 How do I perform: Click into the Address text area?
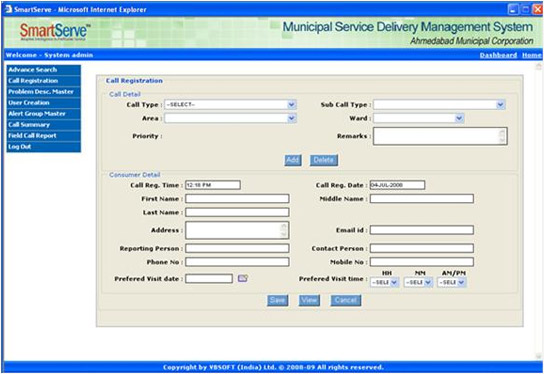click(237, 230)
